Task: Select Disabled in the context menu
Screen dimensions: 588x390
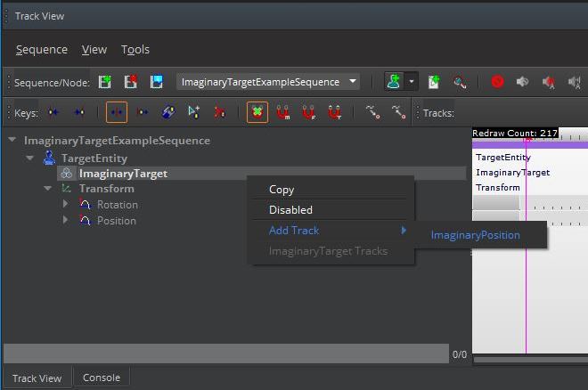Action: pos(290,210)
